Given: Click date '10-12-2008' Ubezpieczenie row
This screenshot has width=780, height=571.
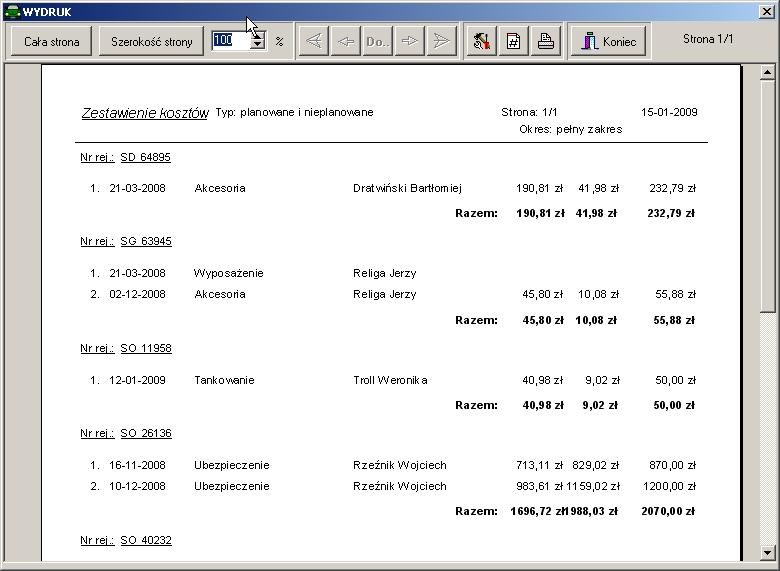Looking at the screenshot, I should (137, 486).
